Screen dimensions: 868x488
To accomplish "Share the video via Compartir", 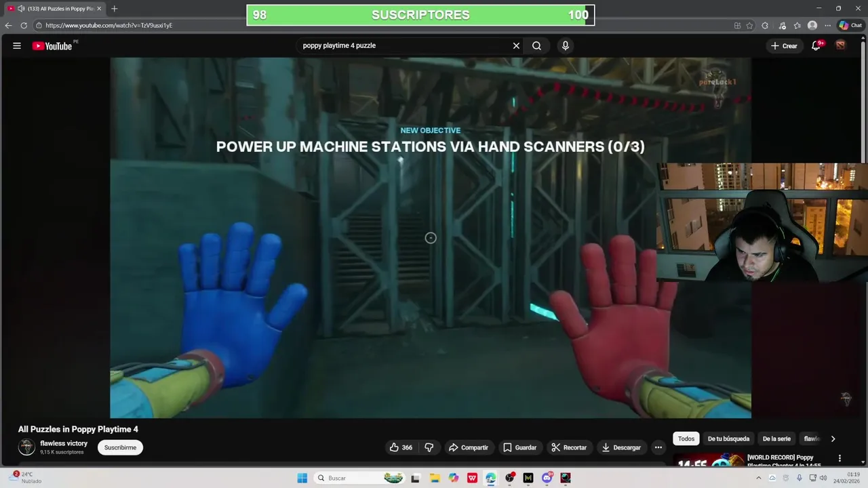I will (468, 447).
